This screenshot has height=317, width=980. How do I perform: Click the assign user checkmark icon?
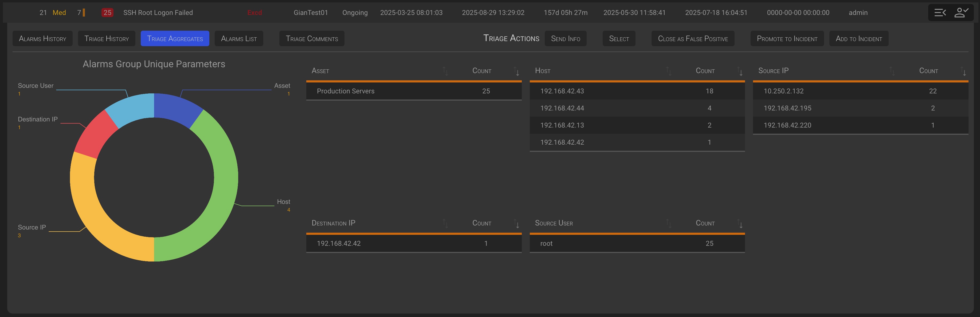pos(961,13)
